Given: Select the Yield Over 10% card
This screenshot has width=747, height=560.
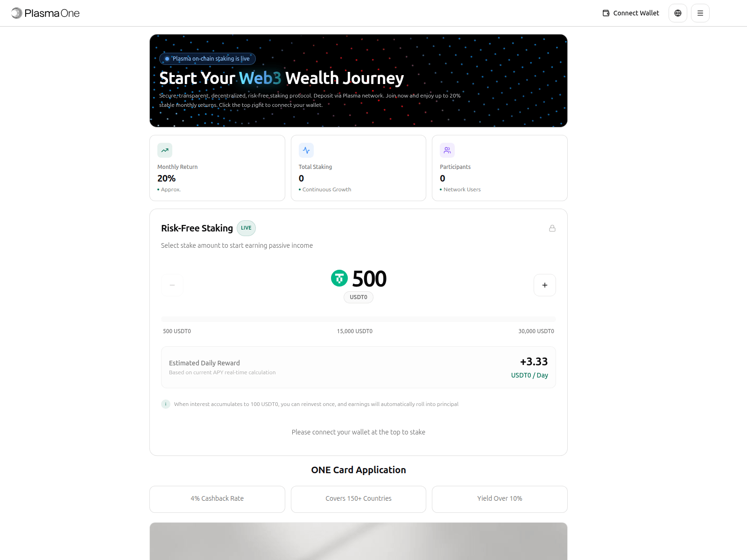Looking at the screenshot, I should pyautogui.click(x=500, y=499).
